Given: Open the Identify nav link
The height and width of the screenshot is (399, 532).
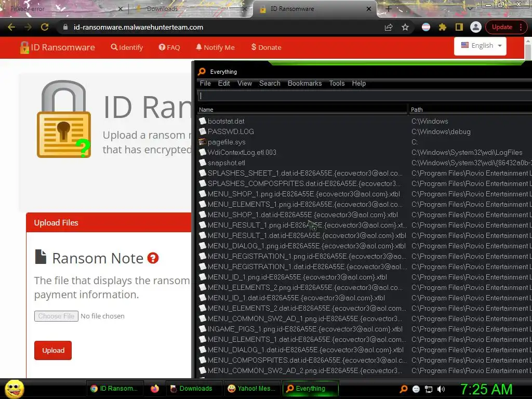Looking at the screenshot, I should click(127, 47).
